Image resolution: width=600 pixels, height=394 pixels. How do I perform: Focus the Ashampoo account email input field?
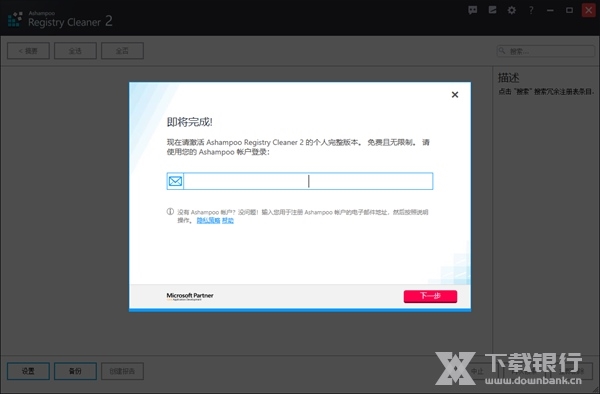pyautogui.click(x=308, y=181)
